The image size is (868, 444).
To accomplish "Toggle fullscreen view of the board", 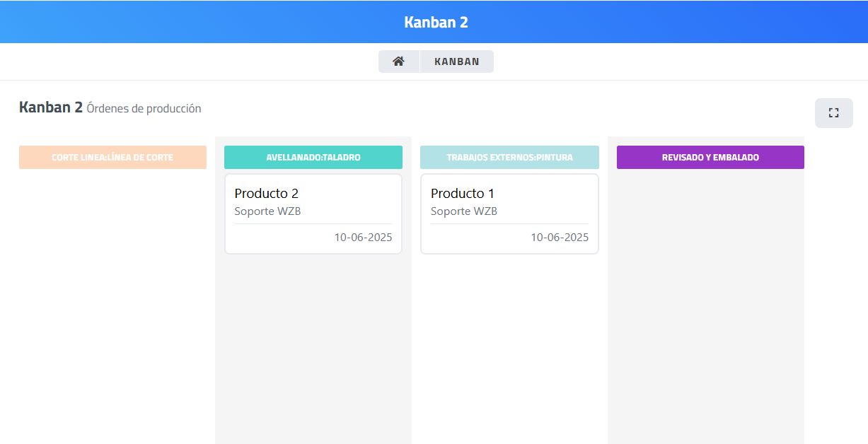I will [x=833, y=113].
